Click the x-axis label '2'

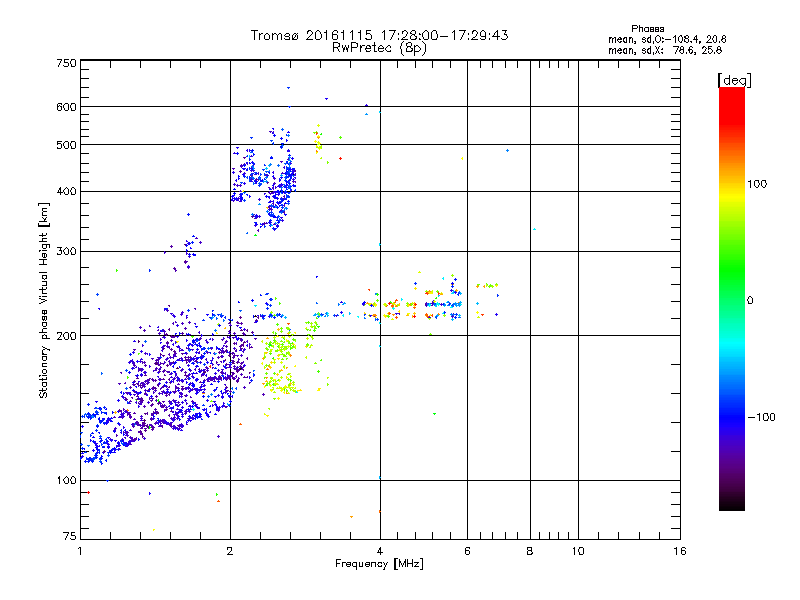point(230,551)
